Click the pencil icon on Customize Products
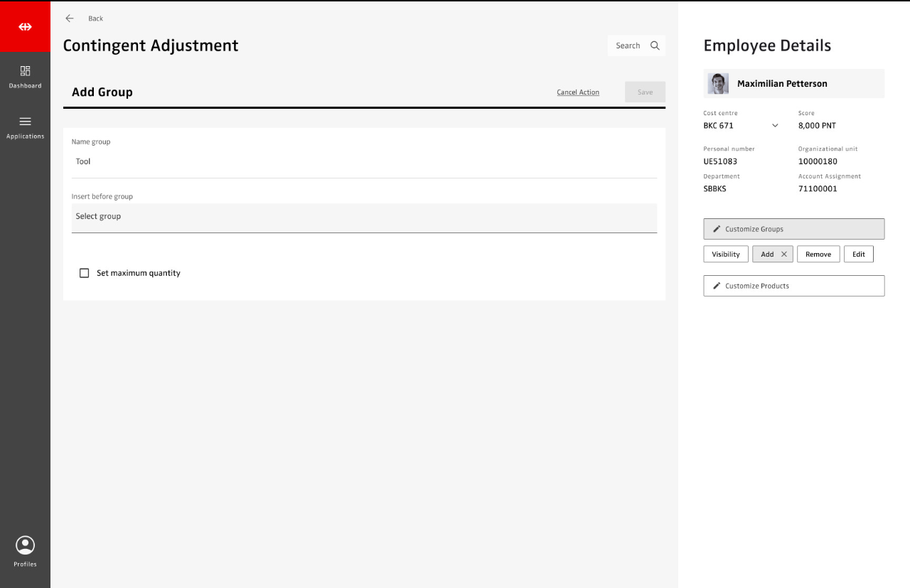 tap(717, 286)
